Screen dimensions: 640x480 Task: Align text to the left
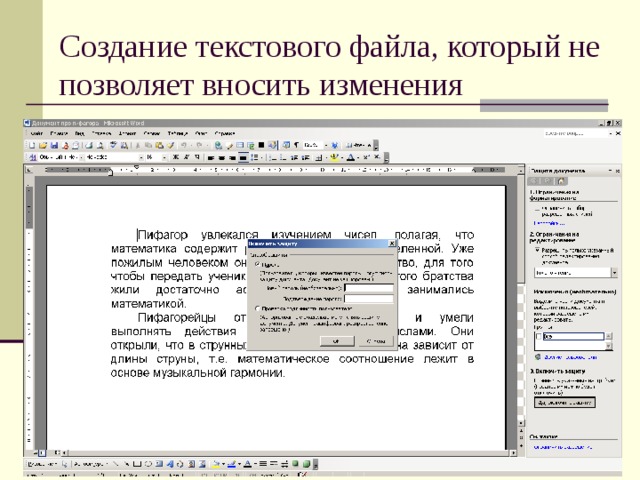point(211,158)
